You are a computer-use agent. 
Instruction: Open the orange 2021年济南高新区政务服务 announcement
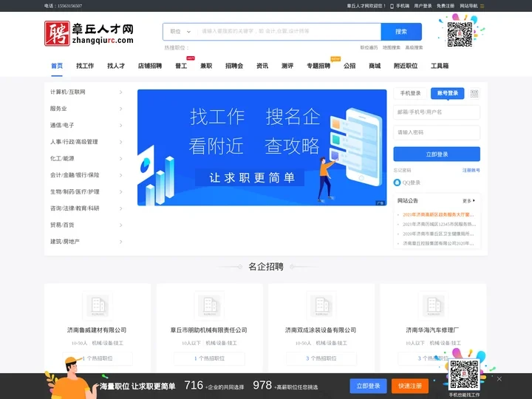point(438,215)
